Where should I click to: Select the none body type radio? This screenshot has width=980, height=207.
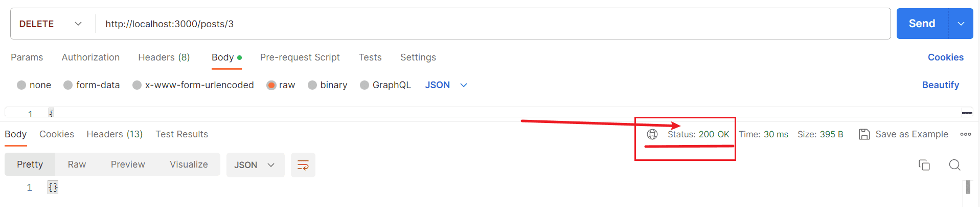click(21, 85)
